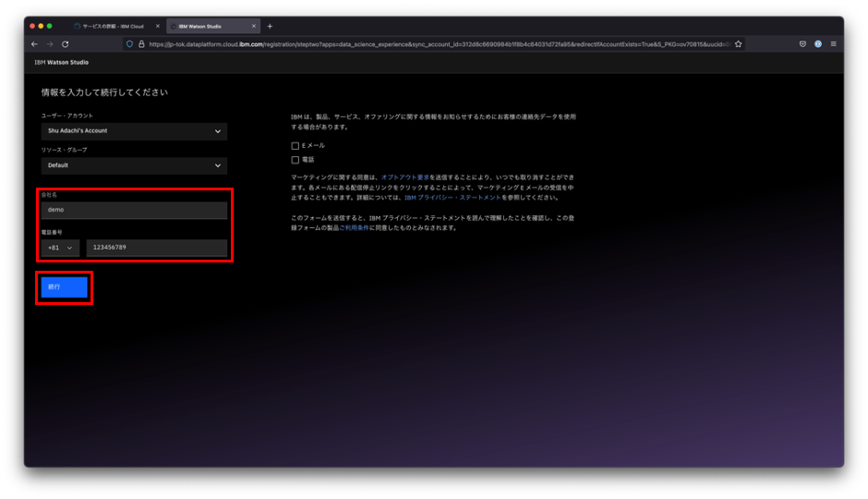Go back with the browser back arrow
This screenshot has width=868, height=499.
34,44
